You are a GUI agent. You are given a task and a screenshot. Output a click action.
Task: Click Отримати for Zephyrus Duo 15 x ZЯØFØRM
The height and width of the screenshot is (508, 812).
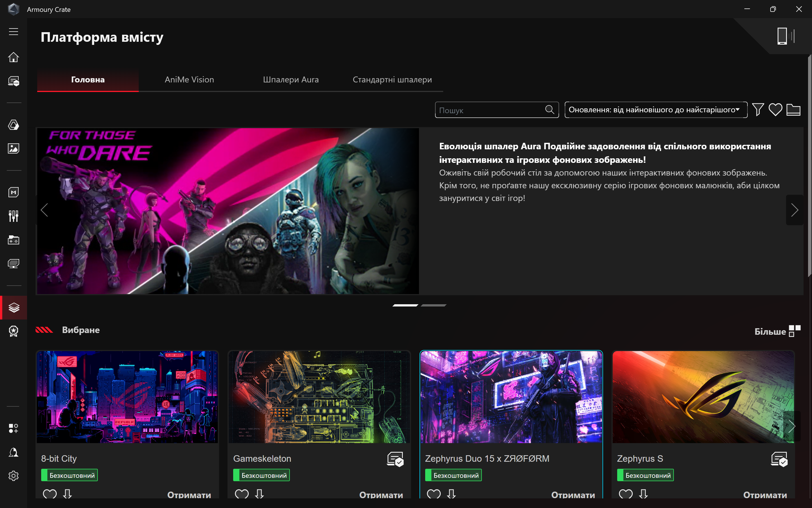tap(573, 494)
